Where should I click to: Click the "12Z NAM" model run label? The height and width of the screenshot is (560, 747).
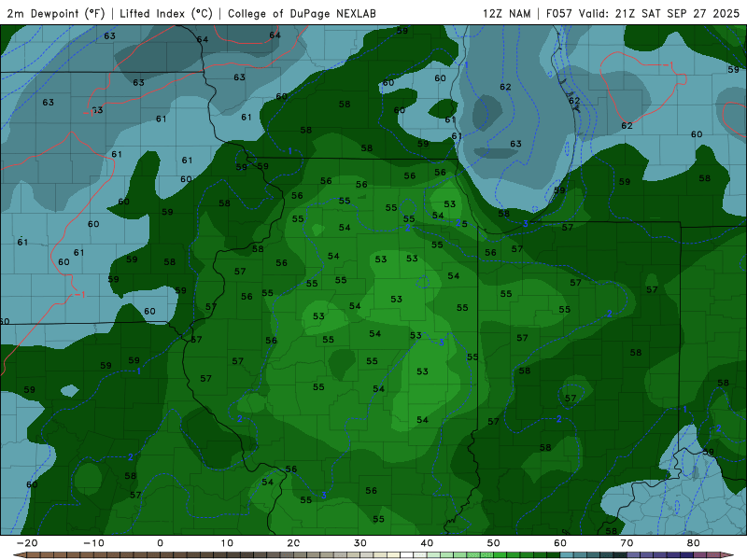[506, 13]
